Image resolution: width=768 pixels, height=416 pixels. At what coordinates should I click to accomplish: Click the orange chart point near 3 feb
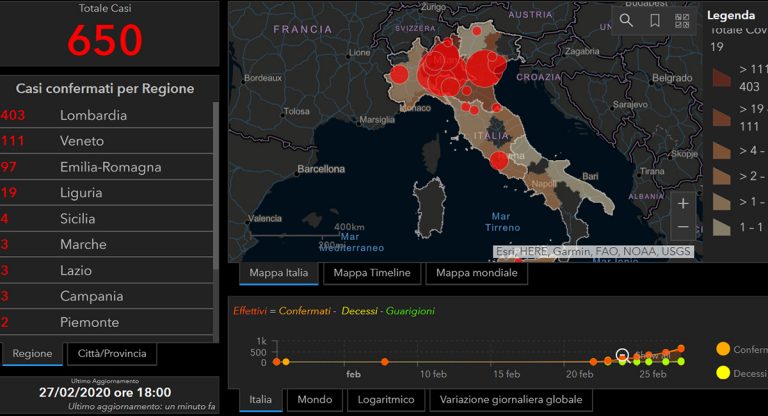coord(385,362)
